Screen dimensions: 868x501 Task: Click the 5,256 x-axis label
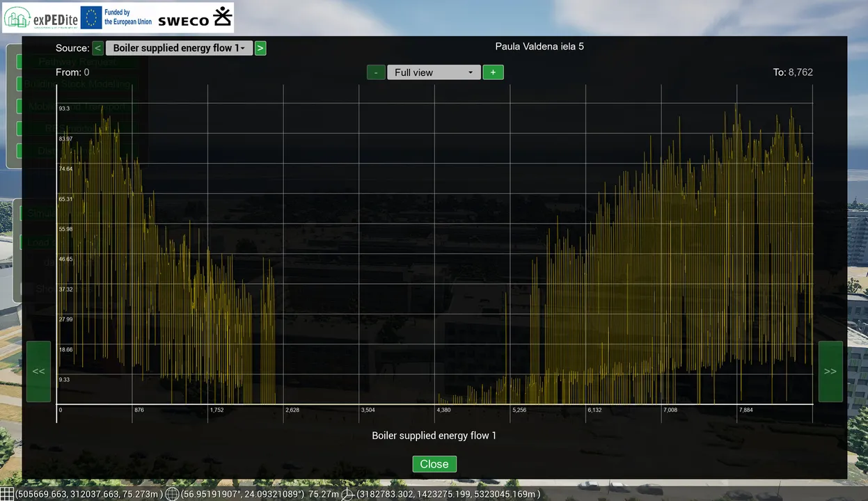coord(519,410)
